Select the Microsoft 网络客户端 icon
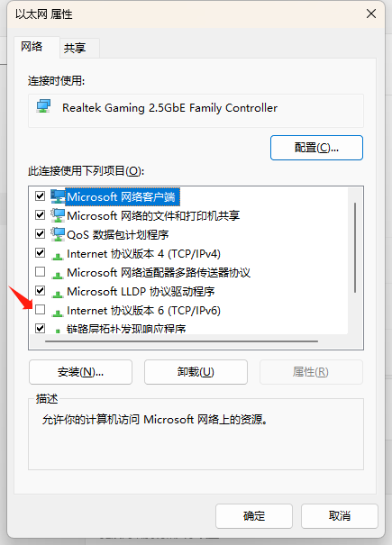The width and height of the screenshot is (392, 545). click(58, 196)
